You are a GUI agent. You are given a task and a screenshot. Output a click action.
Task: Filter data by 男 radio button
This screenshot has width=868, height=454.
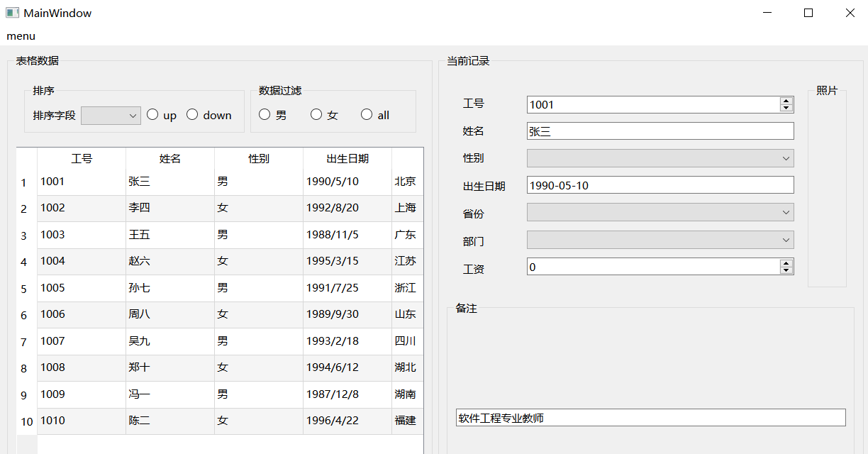[x=273, y=115]
